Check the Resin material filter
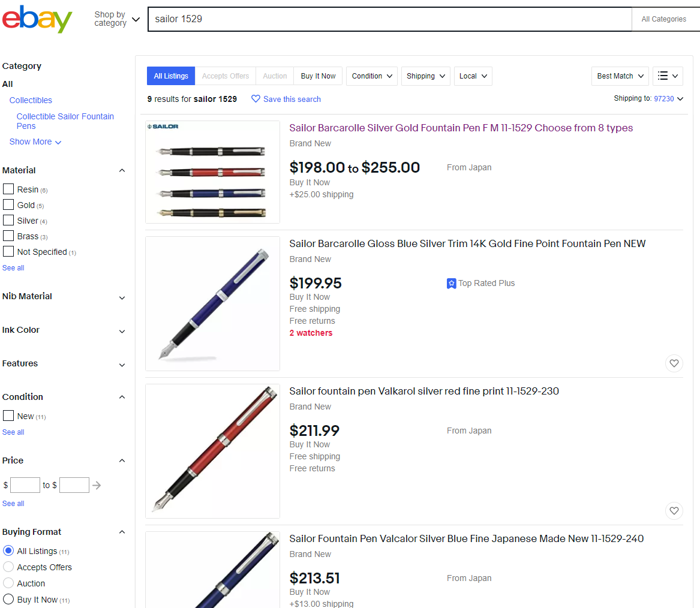This screenshot has height=608, width=700. tap(8, 189)
